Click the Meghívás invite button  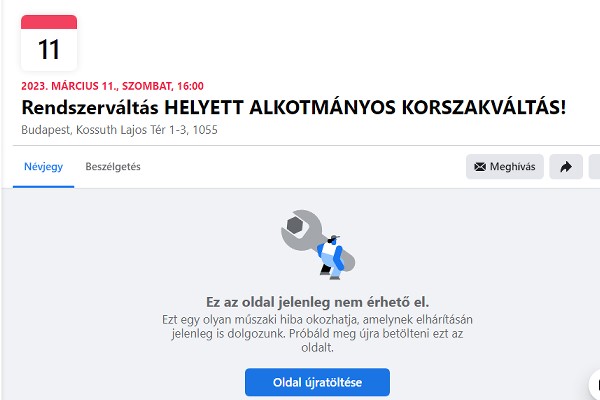(x=505, y=167)
